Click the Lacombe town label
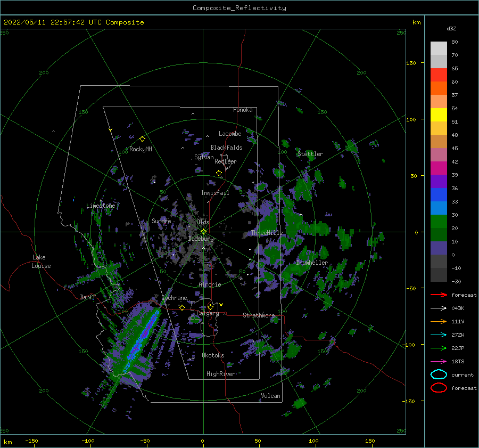Image resolution: width=479 pixels, height=448 pixels. [230, 134]
